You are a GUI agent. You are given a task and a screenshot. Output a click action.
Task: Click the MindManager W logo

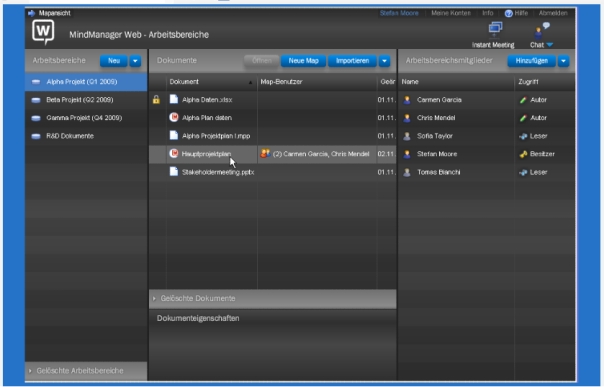tap(43, 32)
